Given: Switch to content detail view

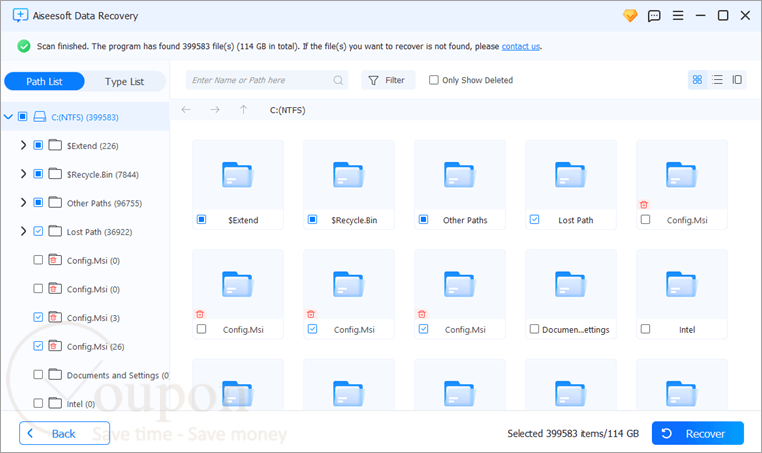Looking at the screenshot, I should pos(737,80).
